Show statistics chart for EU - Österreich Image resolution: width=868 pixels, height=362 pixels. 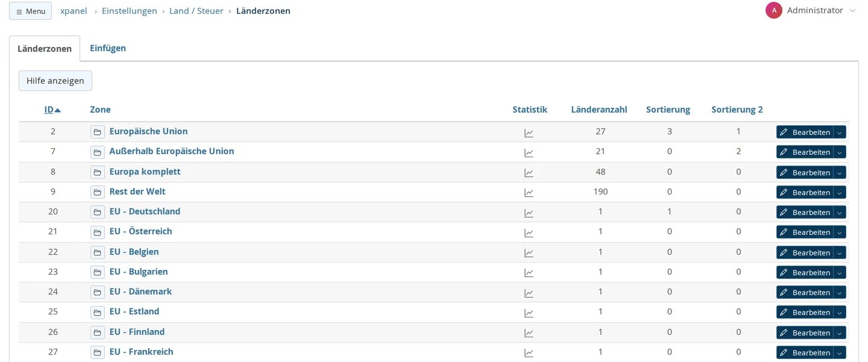coord(529,232)
